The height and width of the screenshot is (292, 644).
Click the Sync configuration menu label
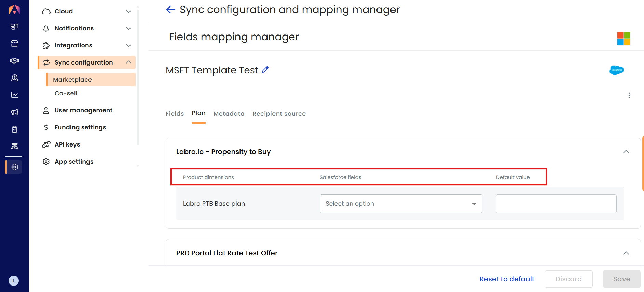[x=84, y=62]
